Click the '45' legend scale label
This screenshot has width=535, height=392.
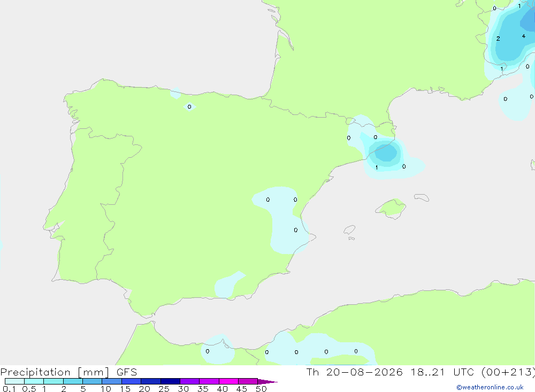(x=242, y=389)
